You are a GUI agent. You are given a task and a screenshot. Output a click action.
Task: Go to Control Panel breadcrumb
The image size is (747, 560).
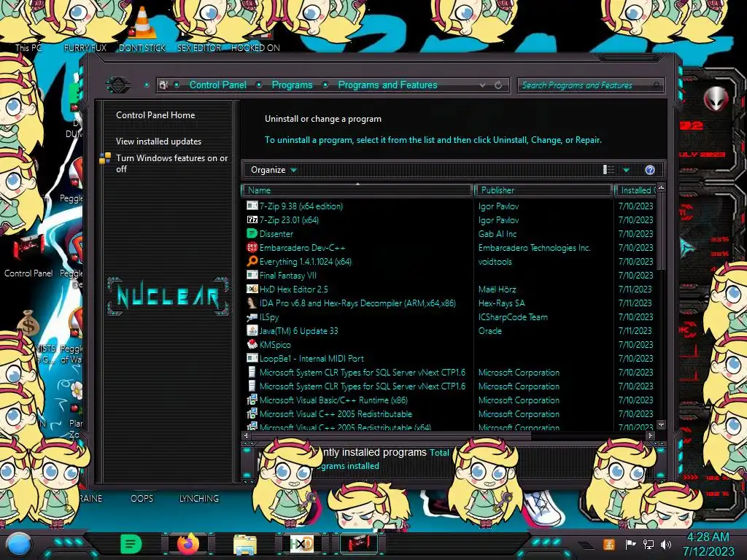point(217,85)
